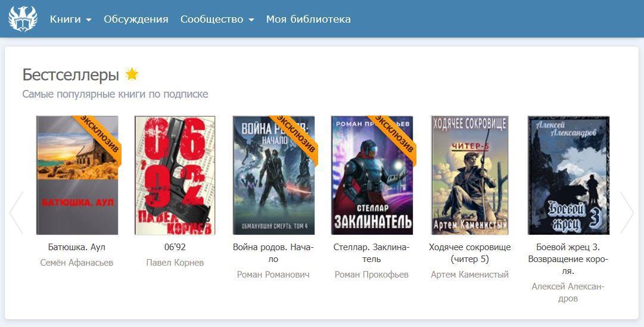Image resolution: width=644 pixels, height=327 pixels.
Task: Go to Моя библиотека
Action: tap(308, 19)
